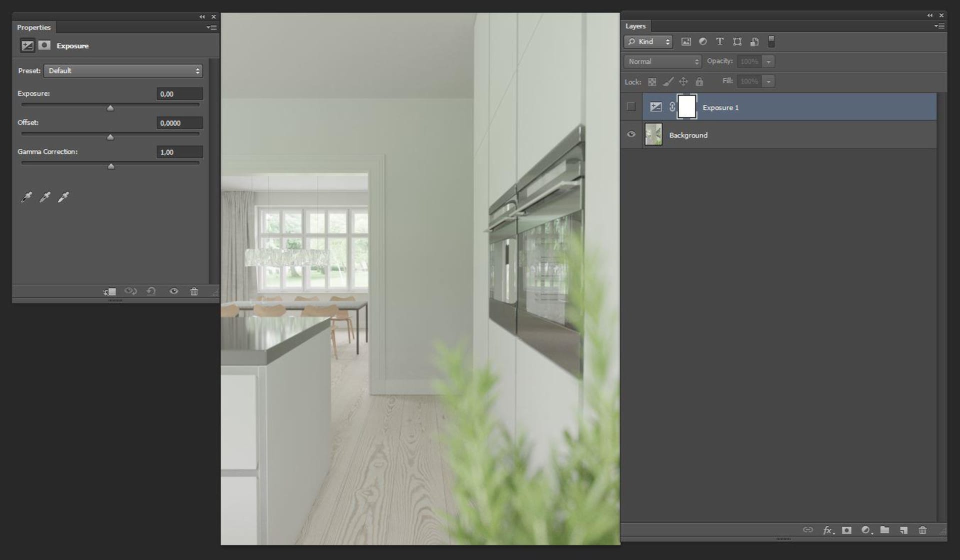The height and width of the screenshot is (560, 960).
Task: Pick the set black point eyedropper
Action: coord(26,197)
